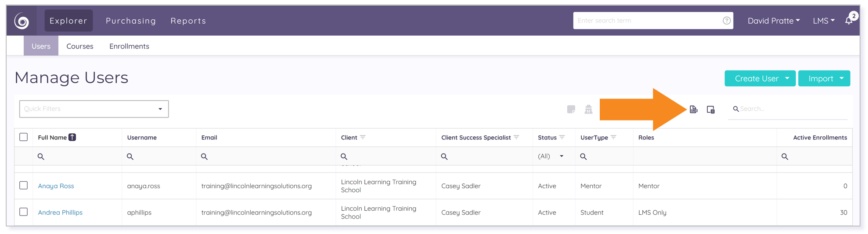Image resolution: width=868 pixels, height=234 pixels.
Task: Click the swirl logo in header
Action: coord(22,21)
